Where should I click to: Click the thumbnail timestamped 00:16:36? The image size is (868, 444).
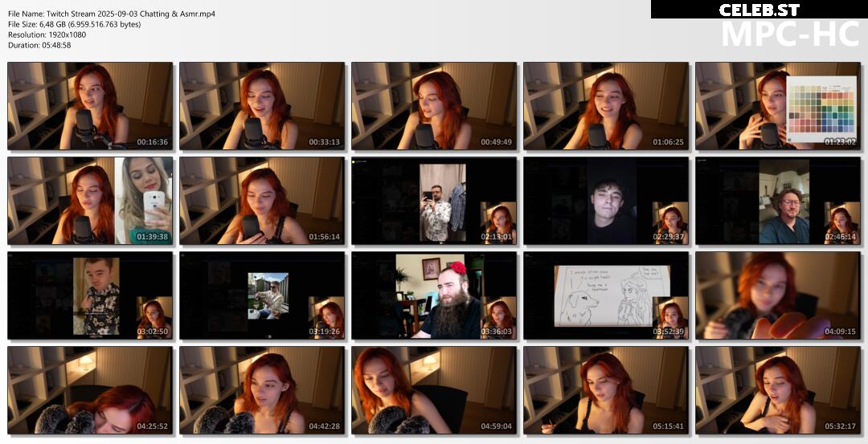coord(90,106)
